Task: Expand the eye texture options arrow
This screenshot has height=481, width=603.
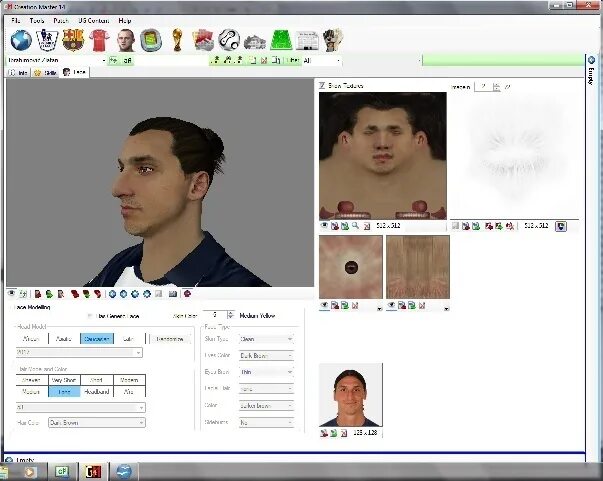Action: click(x=380, y=308)
